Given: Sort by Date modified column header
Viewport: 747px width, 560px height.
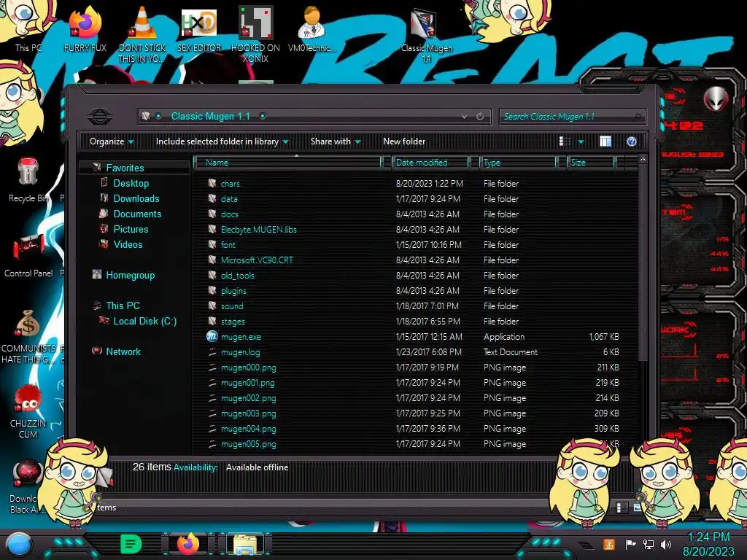Looking at the screenshot, I should click(x=430, y=163).
